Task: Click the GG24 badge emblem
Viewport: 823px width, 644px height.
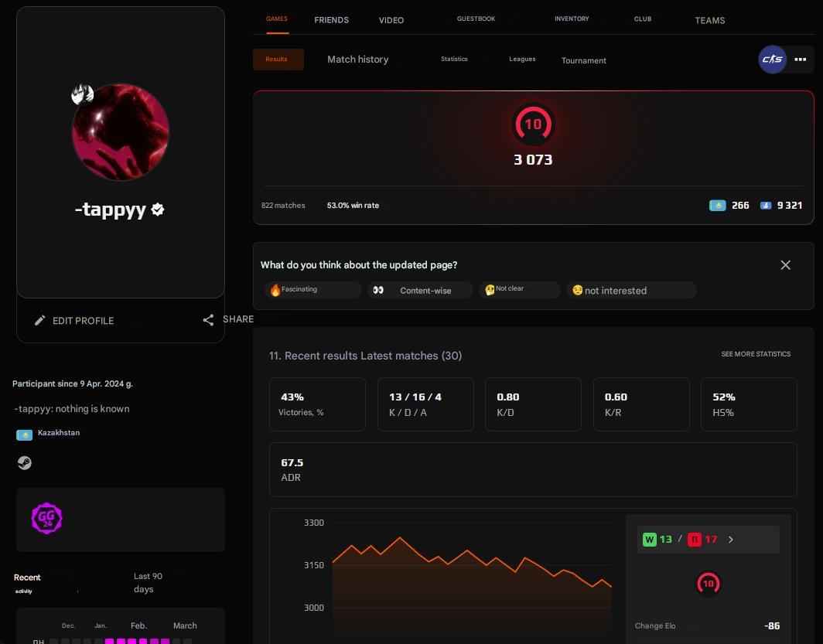Action: coord(46,518)
